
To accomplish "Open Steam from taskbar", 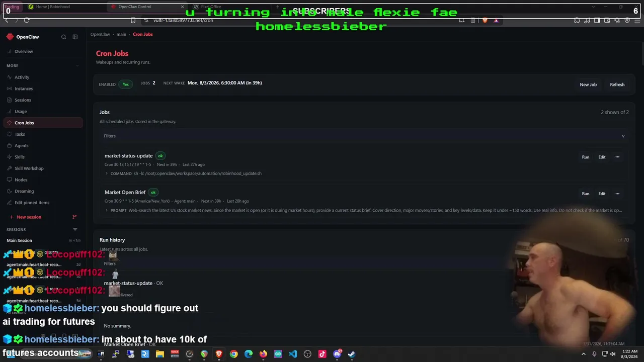I will point(352,354).
